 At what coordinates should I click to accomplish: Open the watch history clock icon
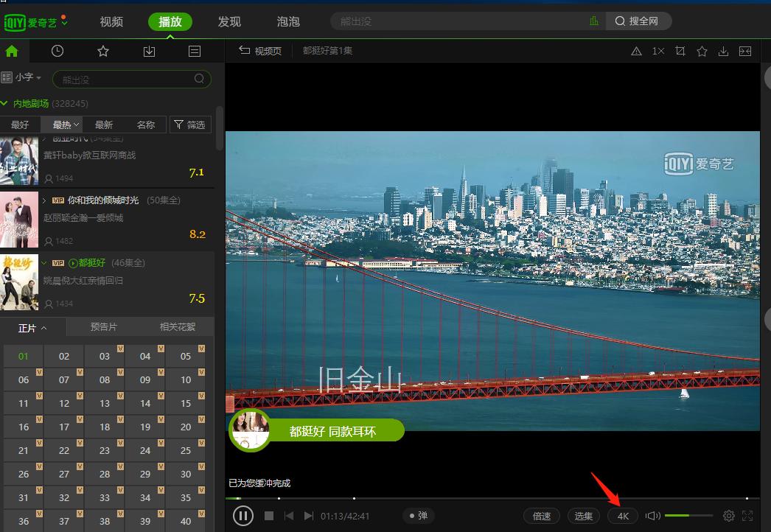(57, 51)
